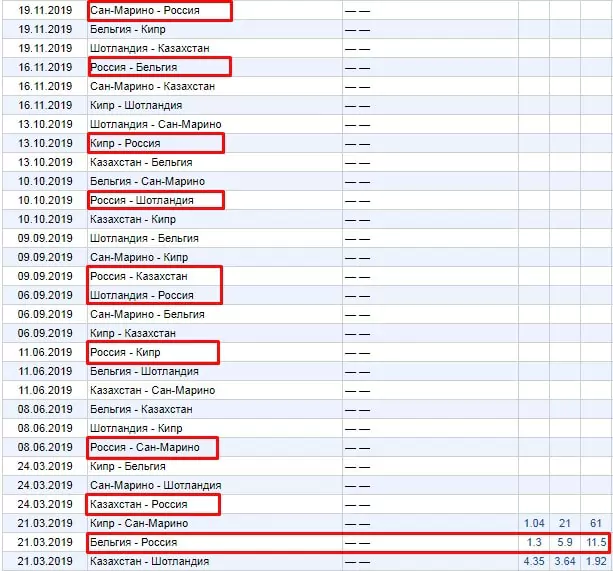Open the Россия - Сан-Марино match
Screen dimensions: 613x571
[x=145, y=447]
